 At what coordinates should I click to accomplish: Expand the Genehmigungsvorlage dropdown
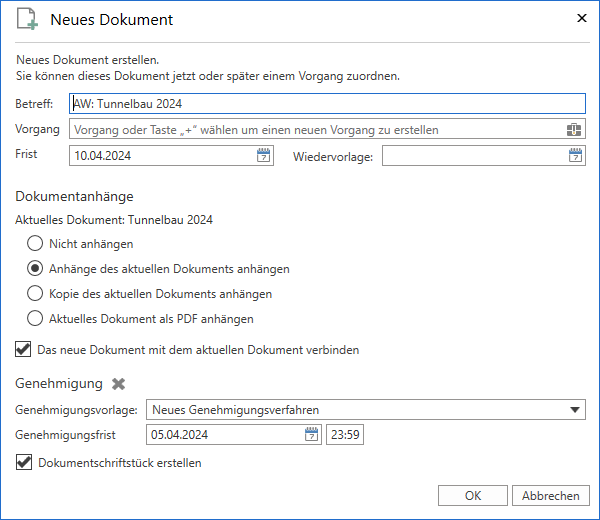575,409
